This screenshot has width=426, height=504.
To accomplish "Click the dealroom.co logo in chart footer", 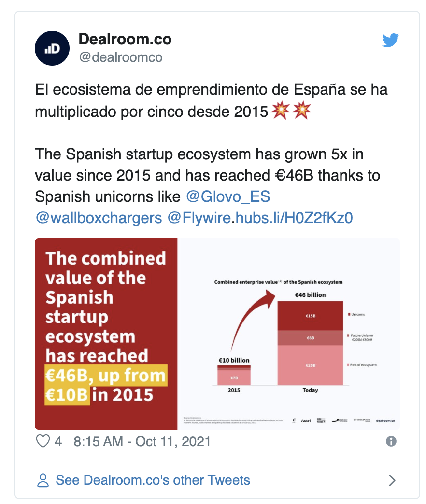I will pos(385,420).
